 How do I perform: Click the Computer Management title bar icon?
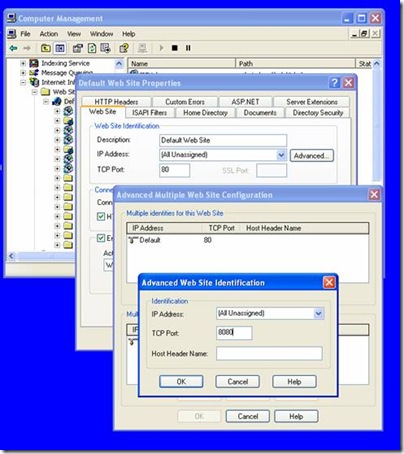point(12,18)
